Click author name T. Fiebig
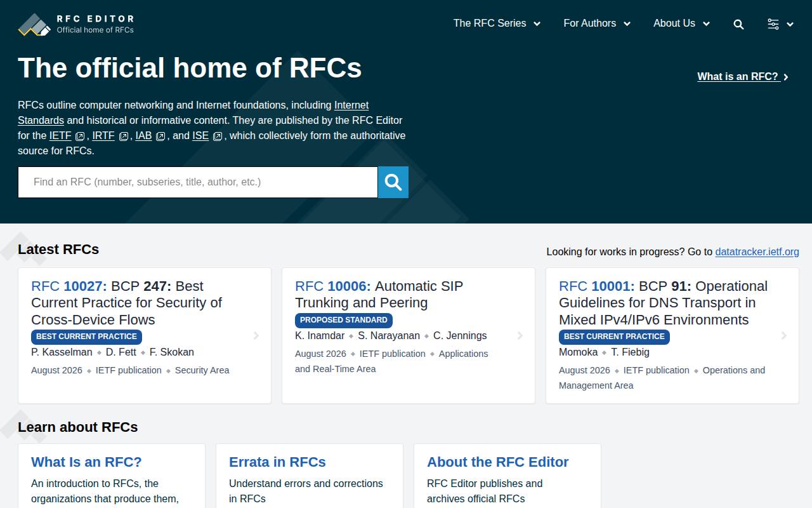812x508 pixels. [631, 352]
